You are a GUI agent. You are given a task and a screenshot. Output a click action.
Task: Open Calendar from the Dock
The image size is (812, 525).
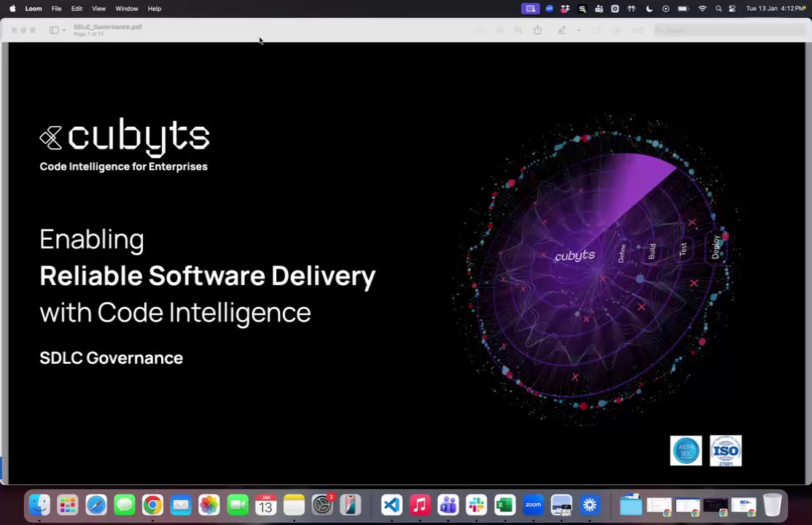265,505
